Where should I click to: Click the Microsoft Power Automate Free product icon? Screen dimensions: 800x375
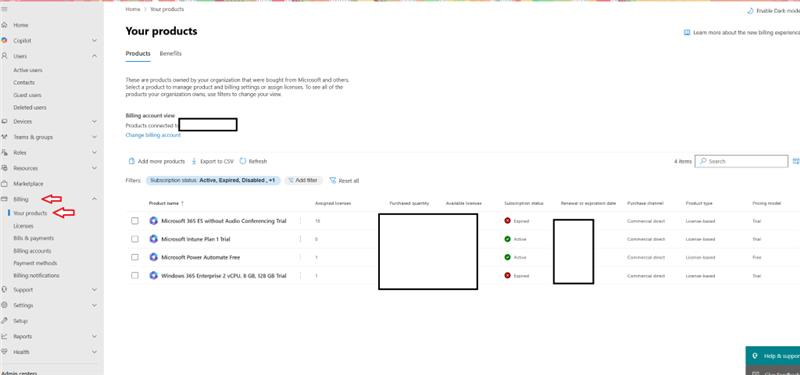(153, 257)
